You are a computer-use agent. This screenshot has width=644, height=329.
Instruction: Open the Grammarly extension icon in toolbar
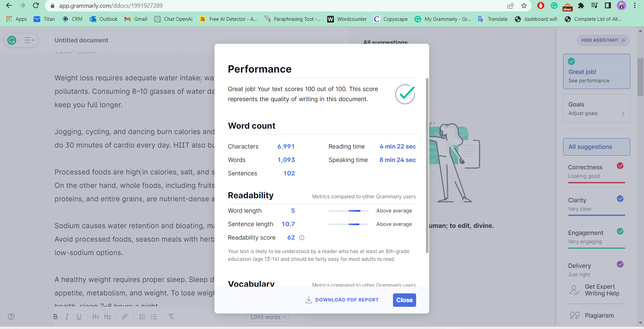[554, 5]
